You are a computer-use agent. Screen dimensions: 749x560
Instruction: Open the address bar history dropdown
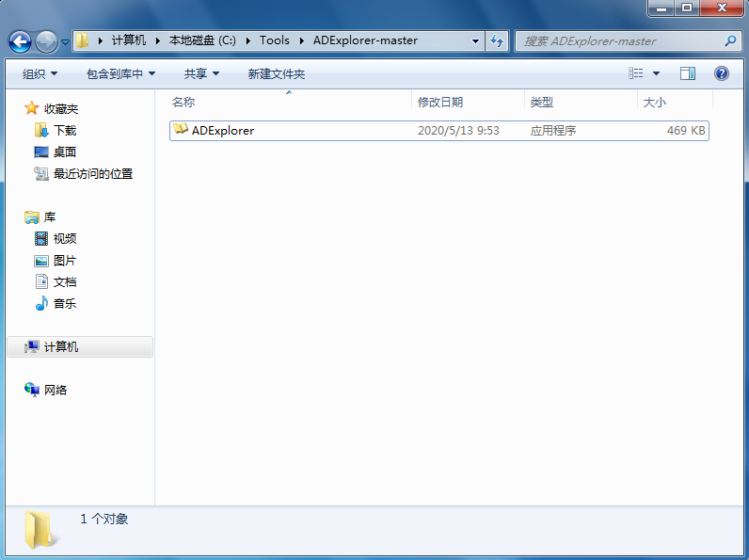click(x=475, y=41)
